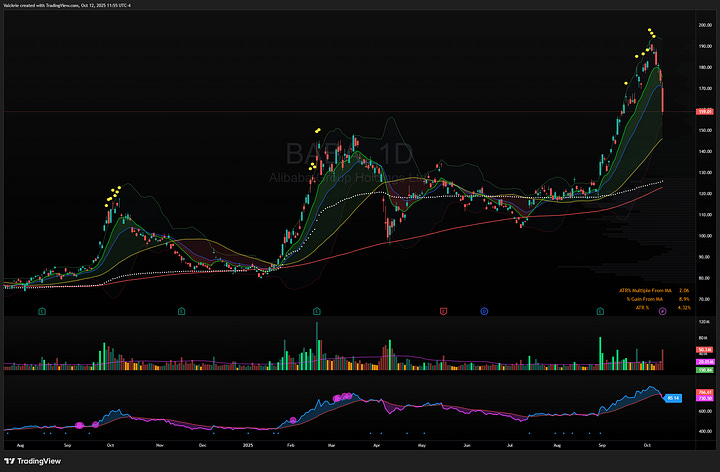Click the 150.00 price axis value
The width and height of the screenshot is (720, 472).
tap(705, 130)
